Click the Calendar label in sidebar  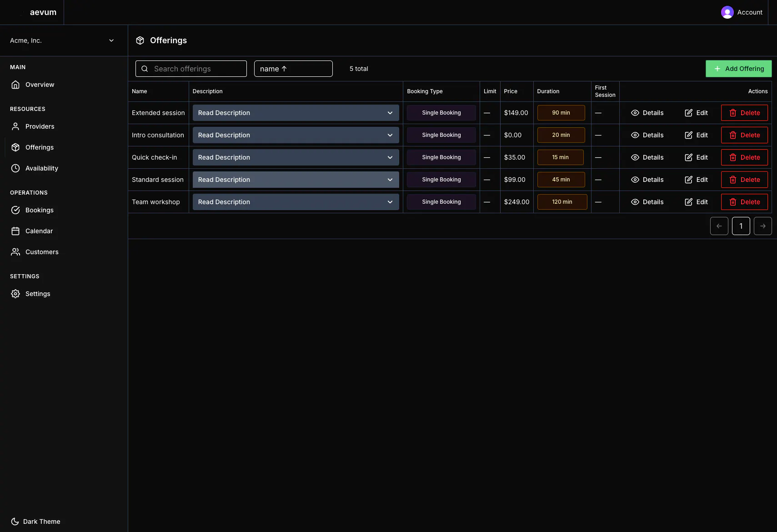(x=39, y=231)
